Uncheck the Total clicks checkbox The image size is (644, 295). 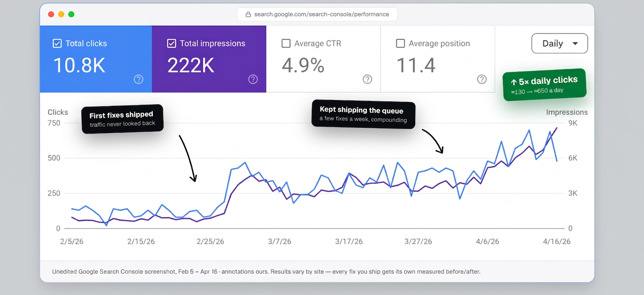tap(57, 43)
